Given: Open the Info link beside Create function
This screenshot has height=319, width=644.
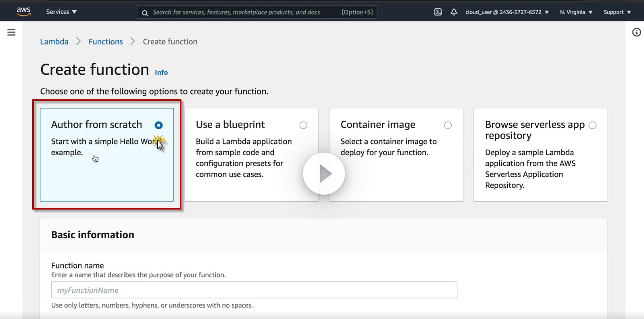Looking at the screenshot, I should tap(161, 72).
